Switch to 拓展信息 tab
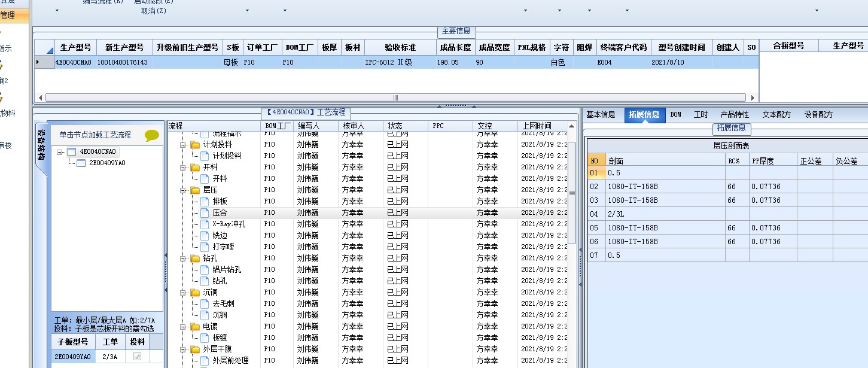 [644, 114]
